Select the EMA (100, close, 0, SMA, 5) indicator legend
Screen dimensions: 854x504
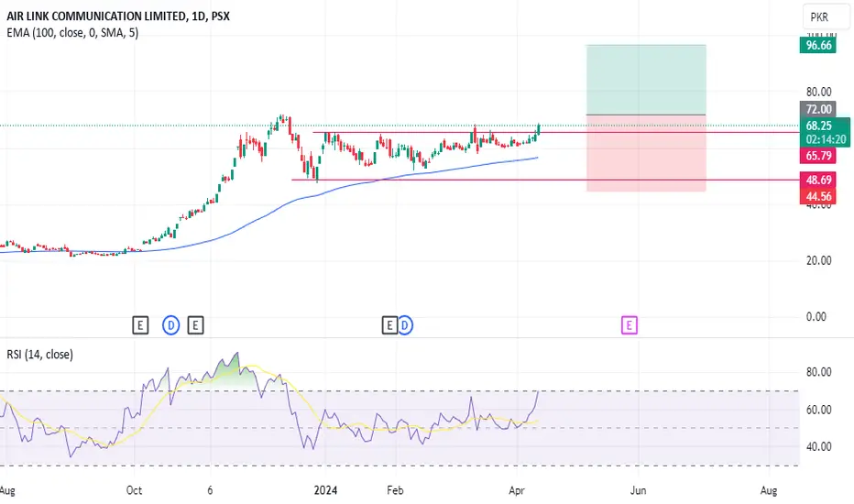tap(72, 33)
